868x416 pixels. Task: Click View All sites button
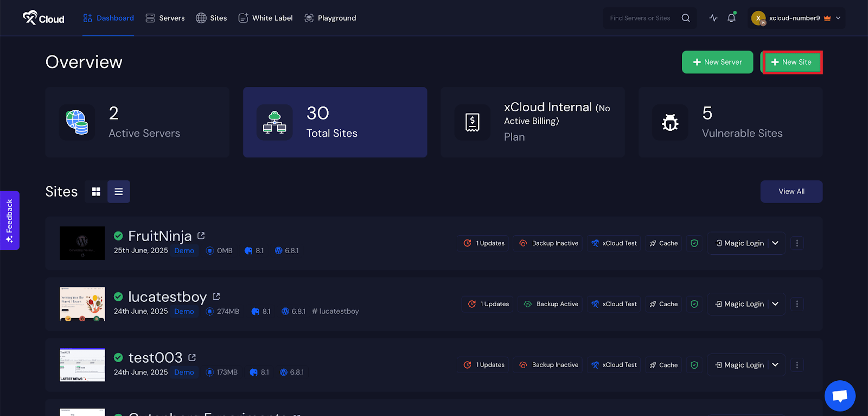click(x=791, y=192)
